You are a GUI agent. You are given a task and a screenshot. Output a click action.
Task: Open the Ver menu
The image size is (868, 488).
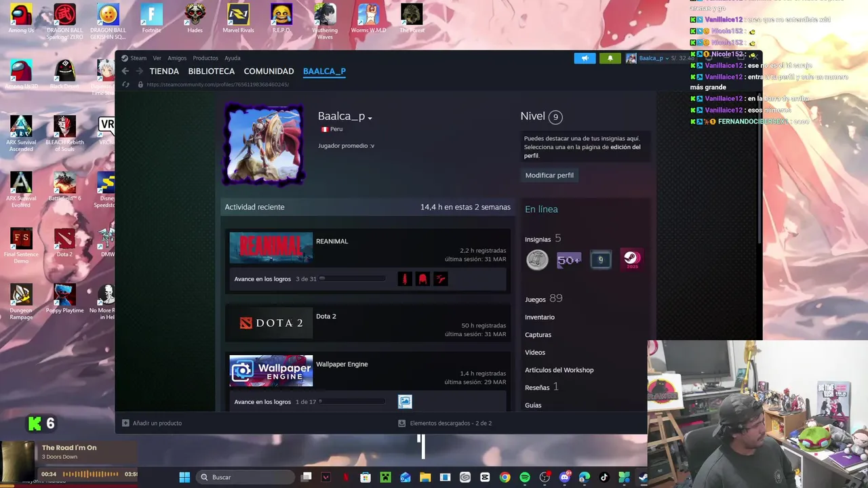point(157,58)
